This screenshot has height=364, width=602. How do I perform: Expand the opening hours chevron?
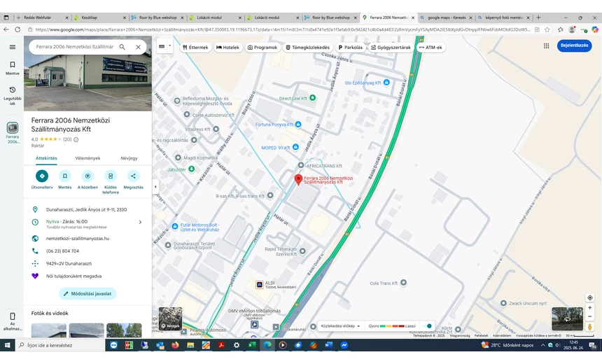(x=140, y=222)
